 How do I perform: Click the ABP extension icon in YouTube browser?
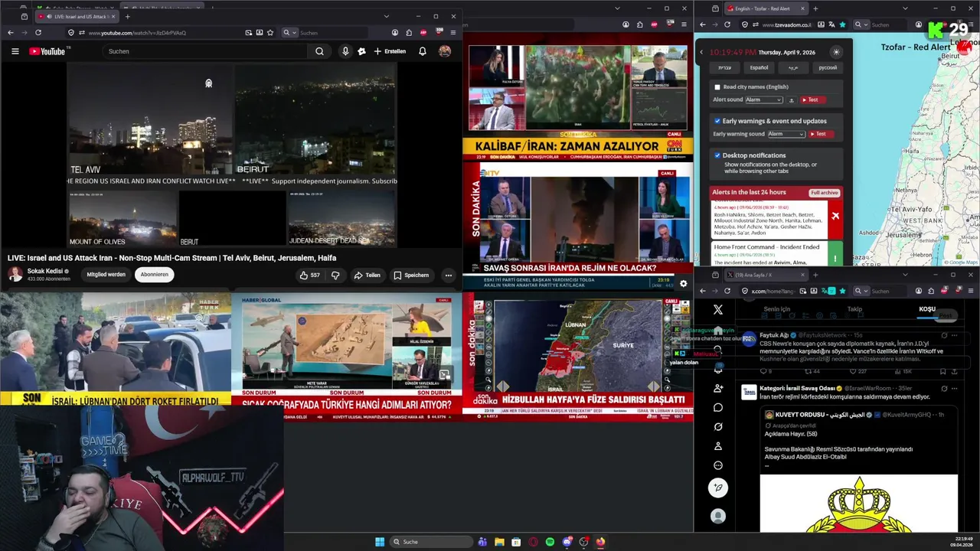pyautogui.click(x=423, y=33)
